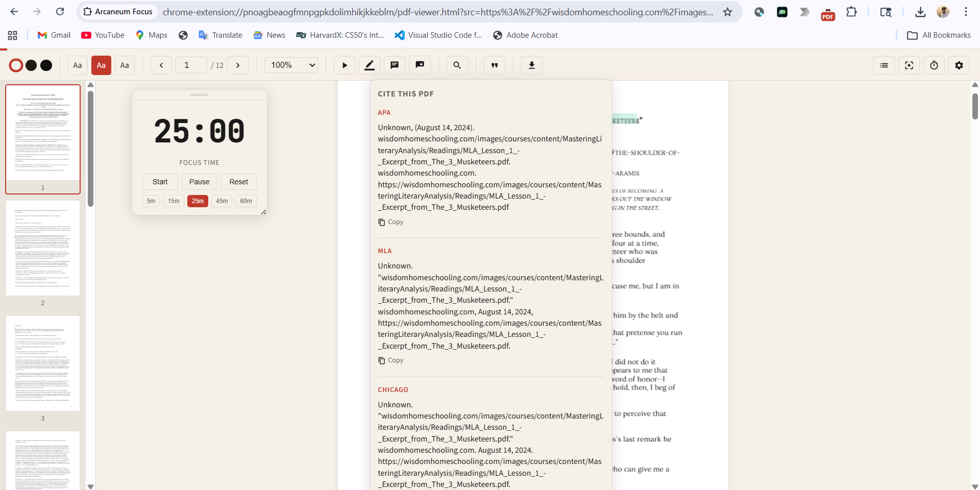Open the News bookmark
The width and height of the screenshot is (980, 490).
coord(269,35)
